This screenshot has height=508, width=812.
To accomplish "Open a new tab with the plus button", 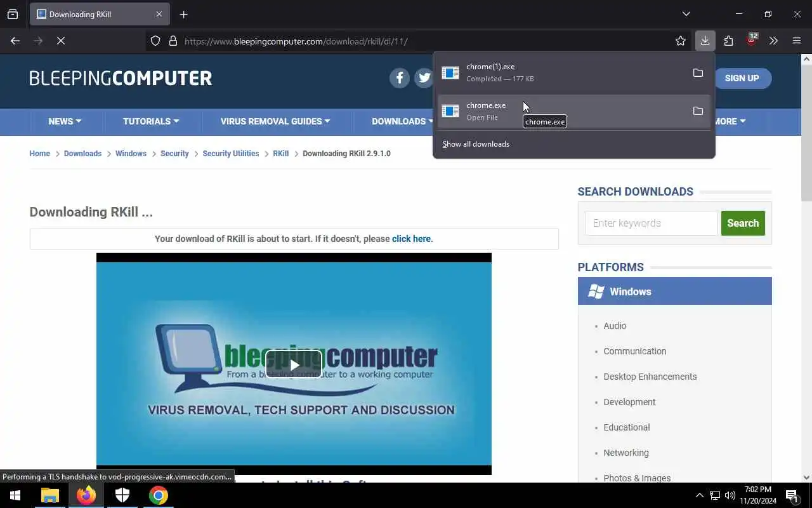I will (x=183, y=14).
